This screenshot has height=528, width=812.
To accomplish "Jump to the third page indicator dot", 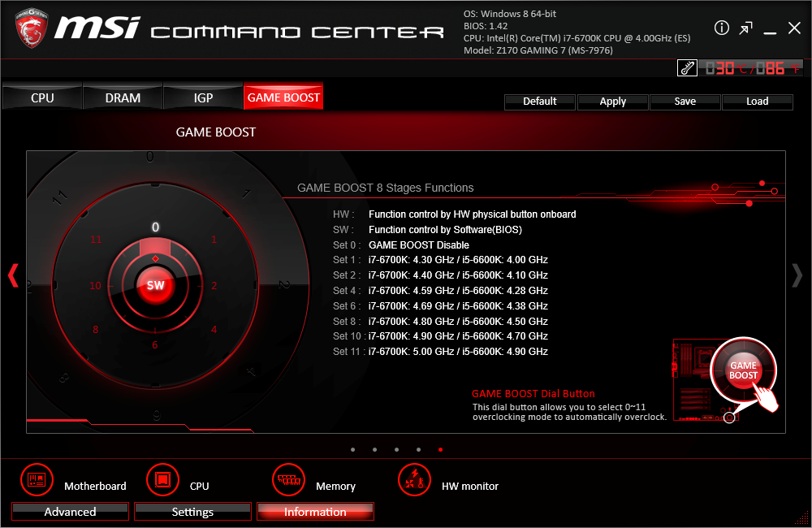I will [x=396, y=450].
